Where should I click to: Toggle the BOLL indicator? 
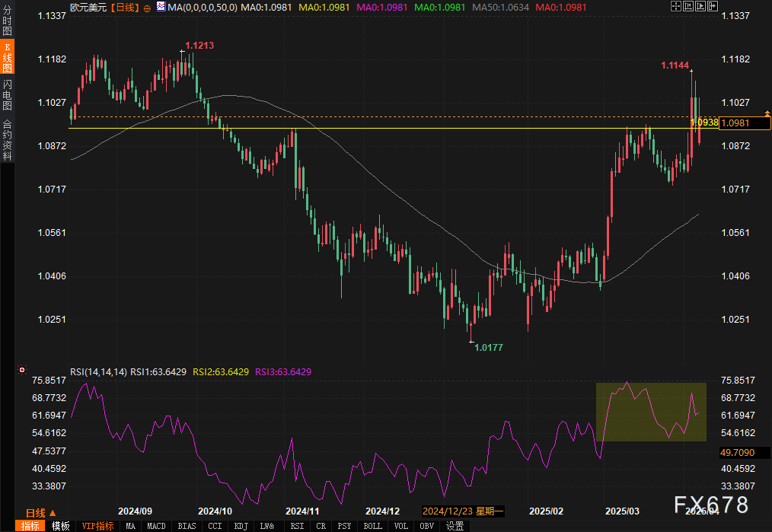pyautogui.click(x=372, y=526)
